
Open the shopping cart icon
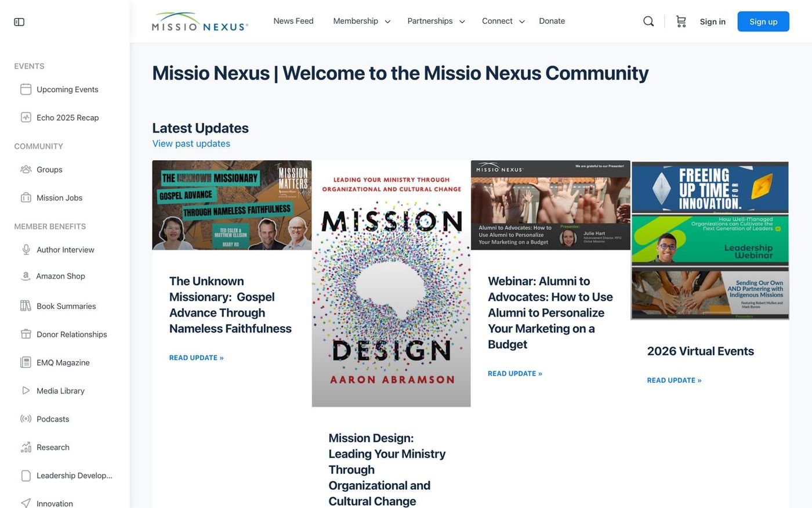[x=681, y=21]
